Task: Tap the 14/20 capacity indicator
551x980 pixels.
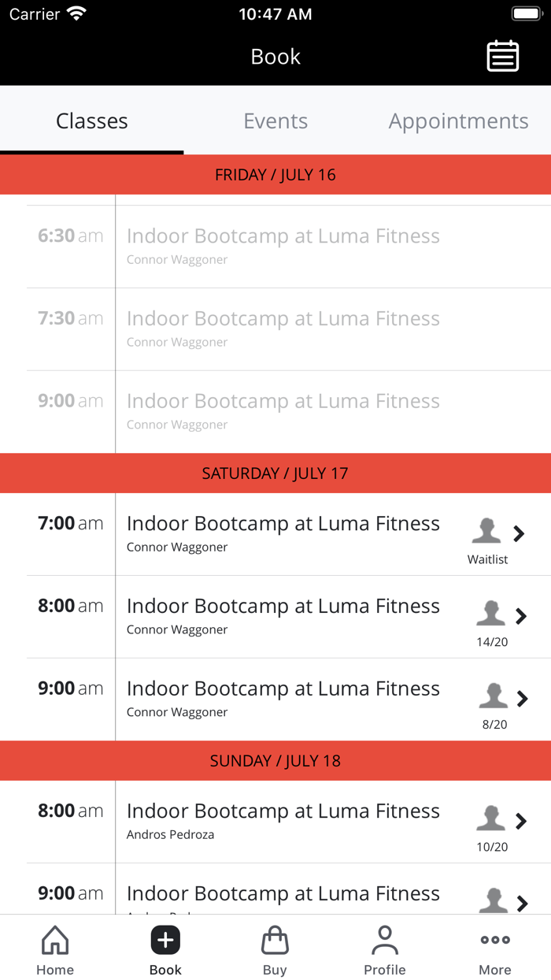Action: pyautogui.click(x=493, y=641)
